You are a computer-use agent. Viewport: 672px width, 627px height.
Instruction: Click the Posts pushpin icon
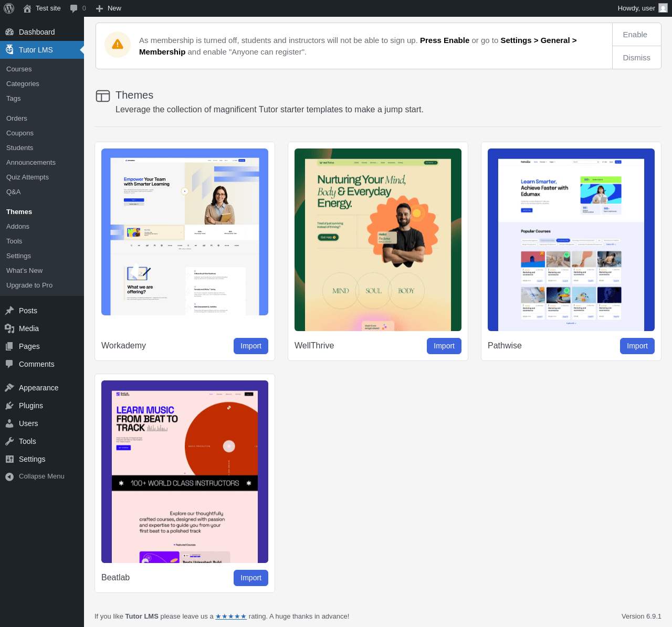9,311
